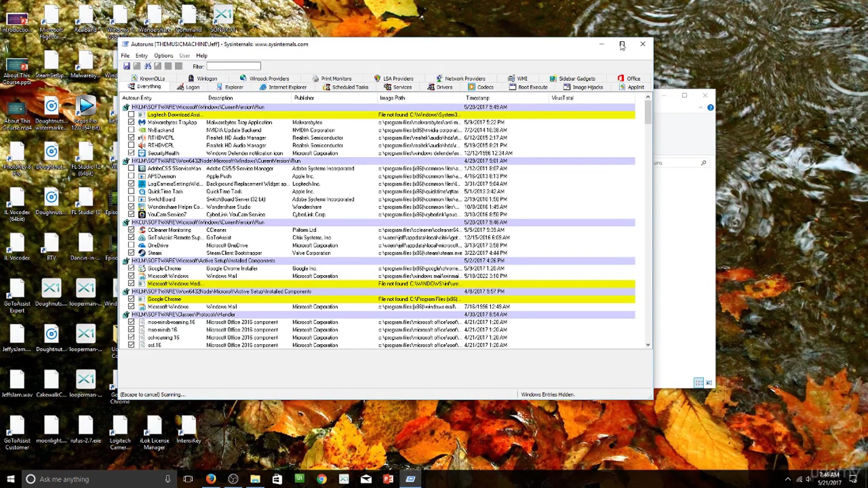This screenshot has width=868, height=488.
Task: Click the Refresh icon on the toolbar
Action: coord(137,66)
